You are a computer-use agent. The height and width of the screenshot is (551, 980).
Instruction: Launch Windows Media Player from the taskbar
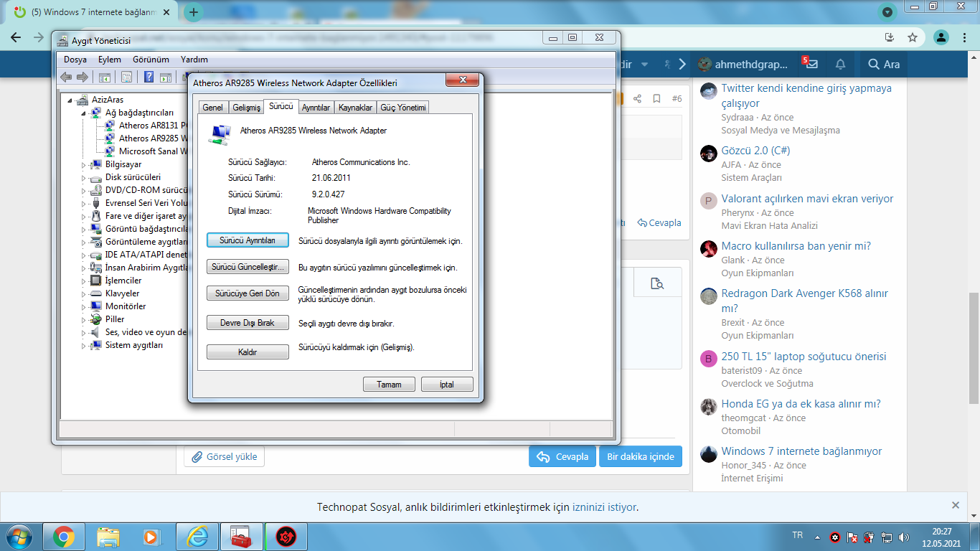152,536
